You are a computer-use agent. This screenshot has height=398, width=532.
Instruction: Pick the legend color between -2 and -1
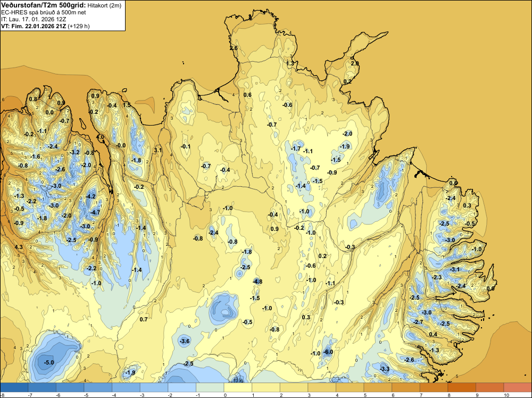coord(182,387)
